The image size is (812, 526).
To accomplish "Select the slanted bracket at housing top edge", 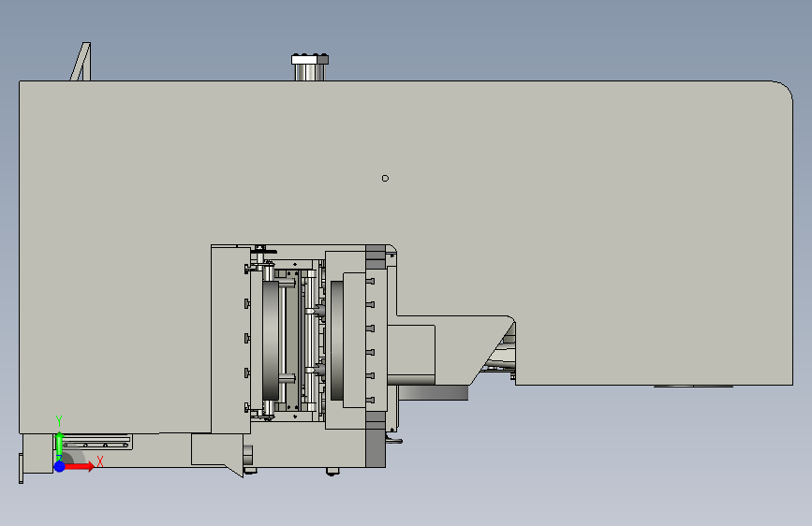I will (81, 62).
